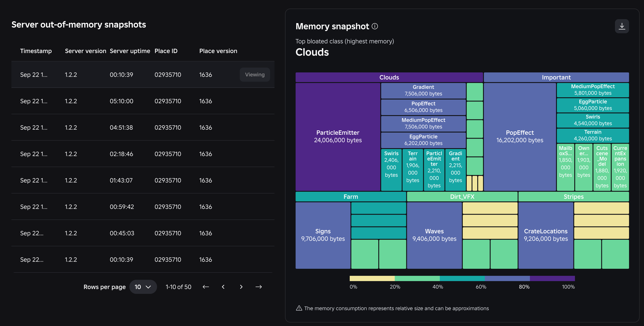Click the Important treemap group header
Image resolution: width=644 pixels, height=326 pixels.
556,77
